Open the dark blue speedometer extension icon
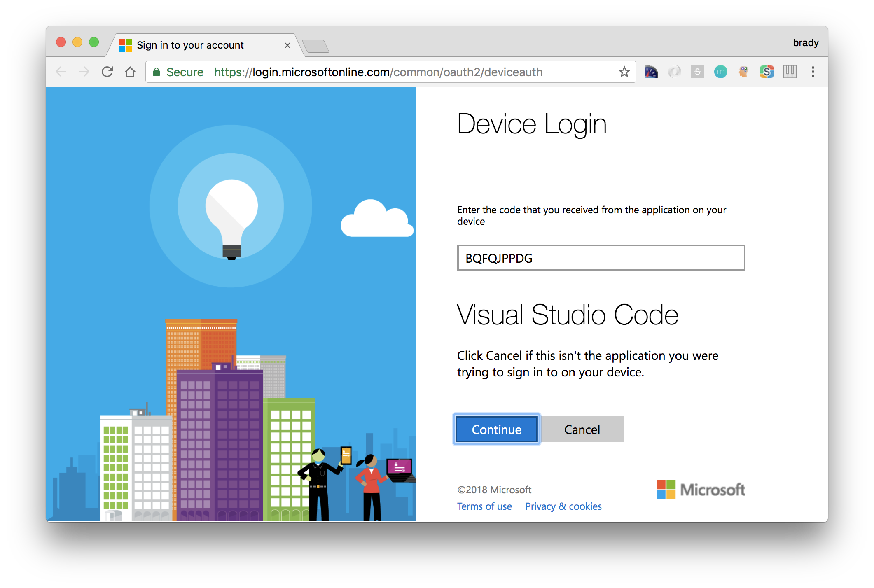874x588 pixels. [x=651, y=72]
